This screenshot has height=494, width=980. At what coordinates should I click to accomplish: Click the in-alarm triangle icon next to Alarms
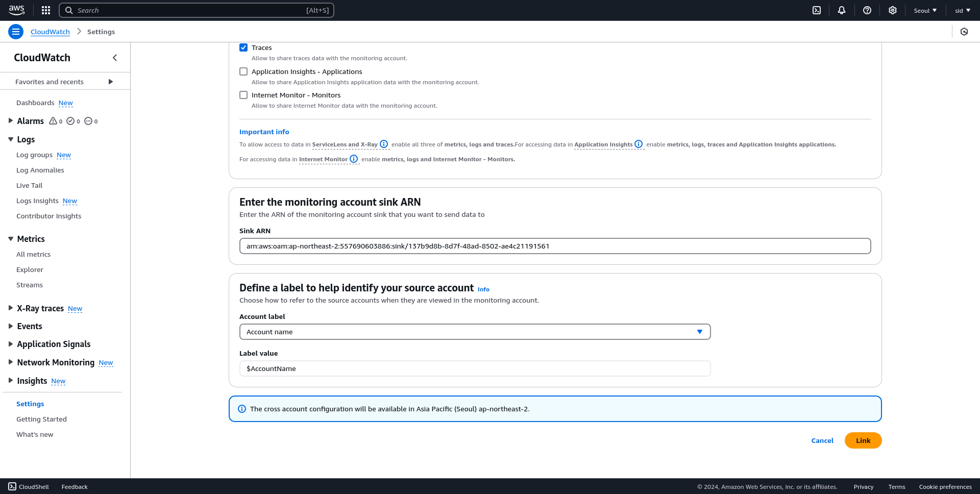tap(53, 121)
